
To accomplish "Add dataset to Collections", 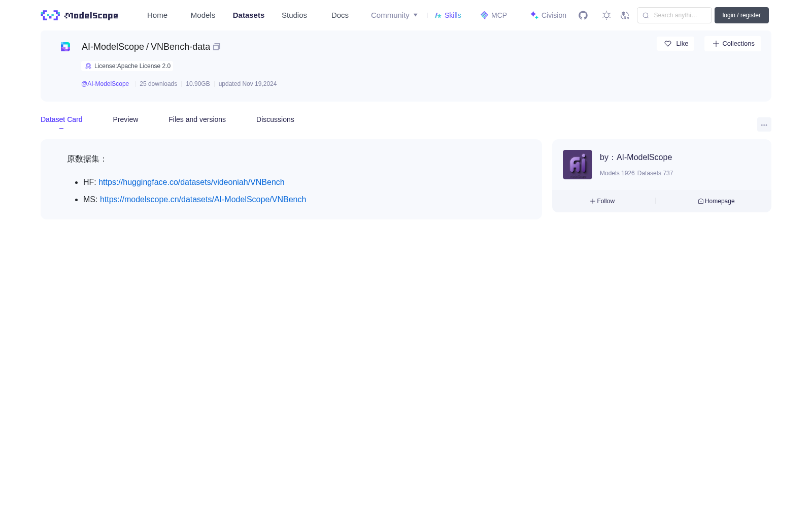I will (733, 44).
